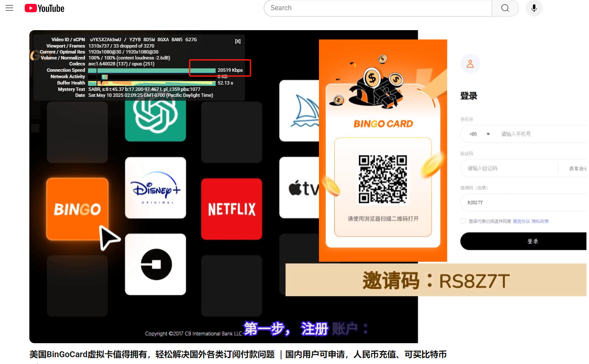Click the Mystery Text SABR line
Image resolution: width=589 pixels, height=364 pixels.
144,89
